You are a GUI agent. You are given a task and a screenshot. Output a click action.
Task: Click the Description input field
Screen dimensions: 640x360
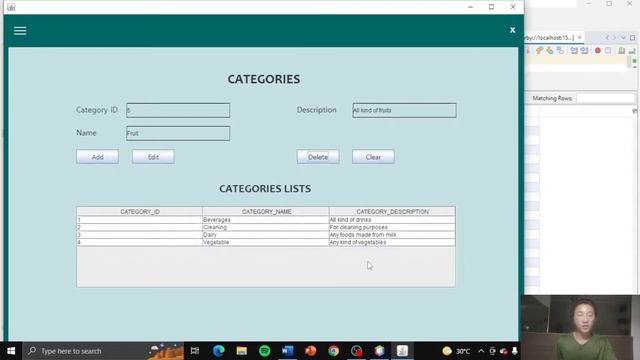404,110
